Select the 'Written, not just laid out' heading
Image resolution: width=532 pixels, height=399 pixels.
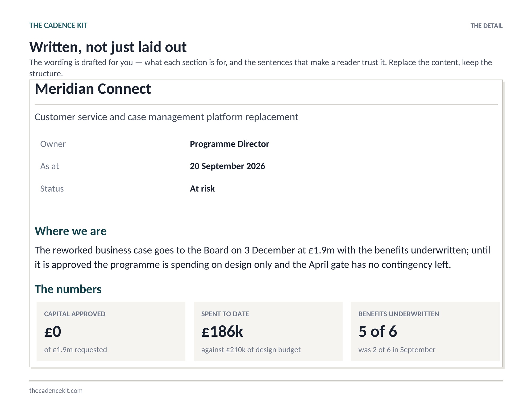point(108,47)
